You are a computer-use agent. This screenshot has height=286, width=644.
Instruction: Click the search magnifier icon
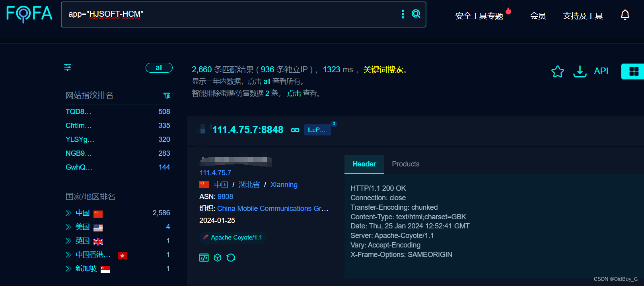(416, 14)
